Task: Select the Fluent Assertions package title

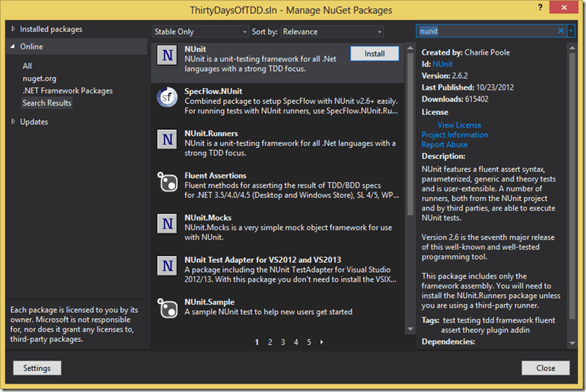Action: point(215,175)
